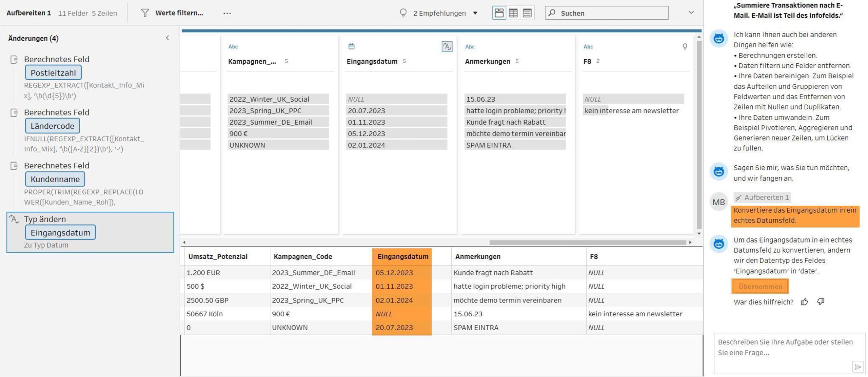Switch to list view layout
868x377 pixels.
[527, 13]
